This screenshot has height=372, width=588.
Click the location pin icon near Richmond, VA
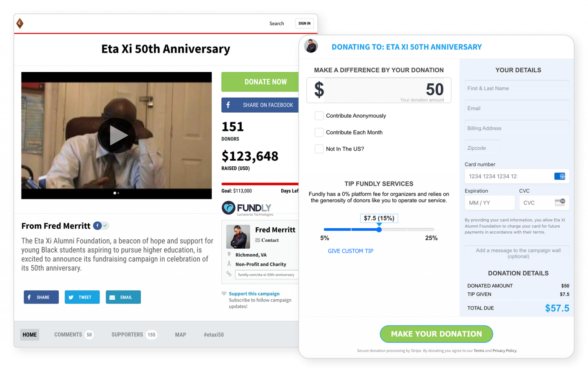coord(229,254)
